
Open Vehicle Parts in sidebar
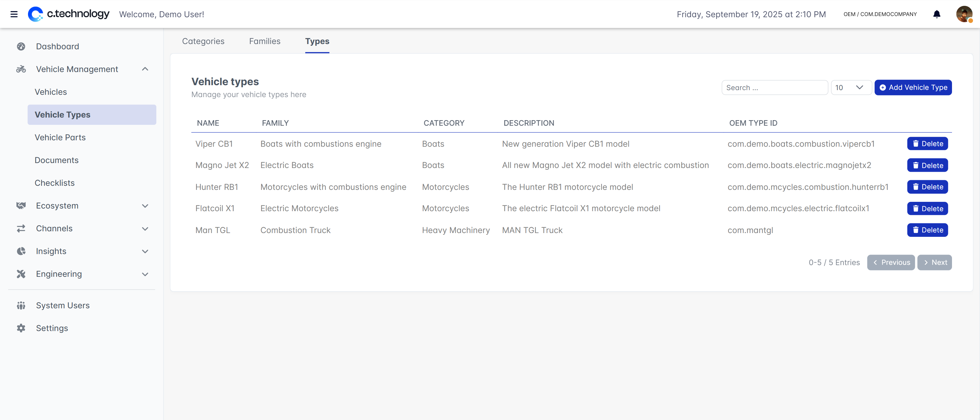pyautogui.click(x=60, y=137)
